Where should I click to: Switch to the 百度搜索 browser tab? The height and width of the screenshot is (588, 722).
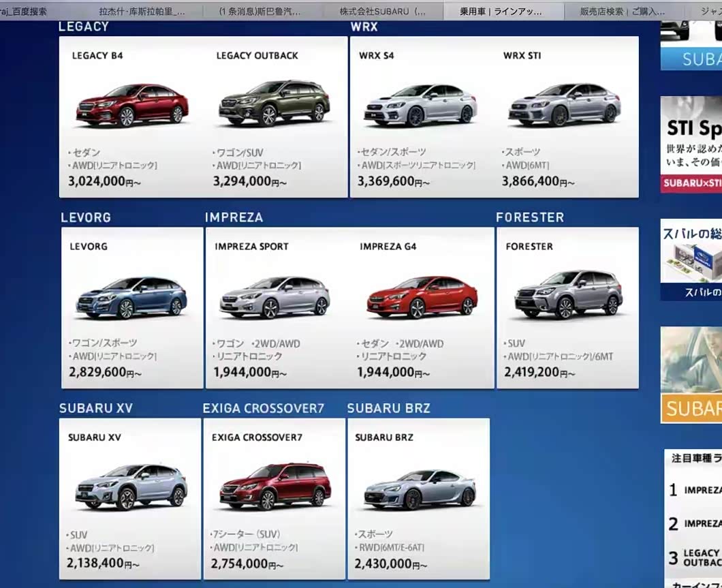(23, 11)
